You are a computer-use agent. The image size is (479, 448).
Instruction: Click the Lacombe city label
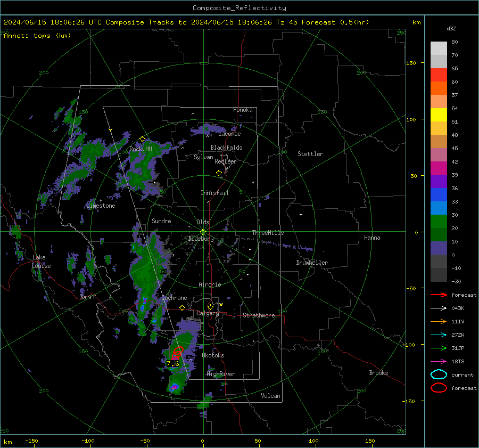pyautogui.click(x=229, y=134)
